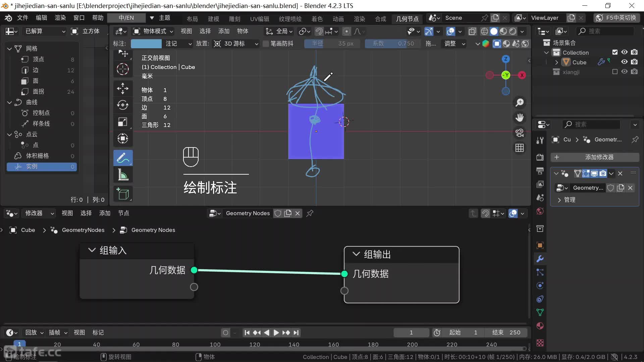Select the Move tool in toolbar
Screen dimensions: 644x362
pos(123,88)
